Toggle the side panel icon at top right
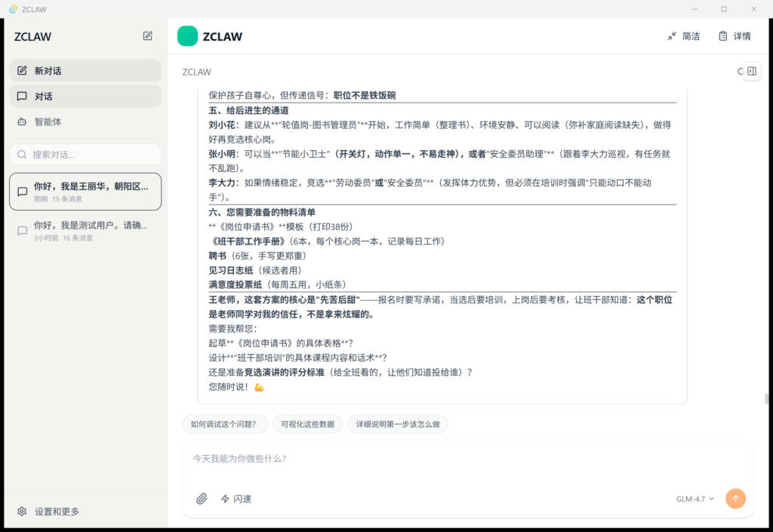The image size is (773, 532). point(751,71)
